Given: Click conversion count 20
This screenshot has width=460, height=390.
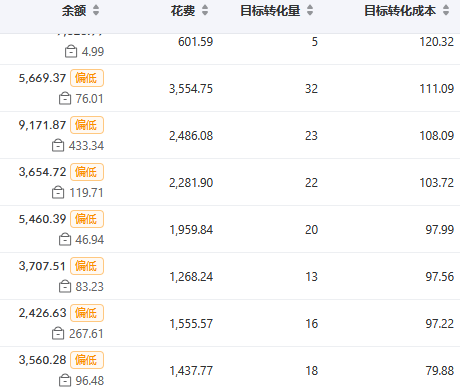Looking at the screenshot, I should tap(311, 230).
